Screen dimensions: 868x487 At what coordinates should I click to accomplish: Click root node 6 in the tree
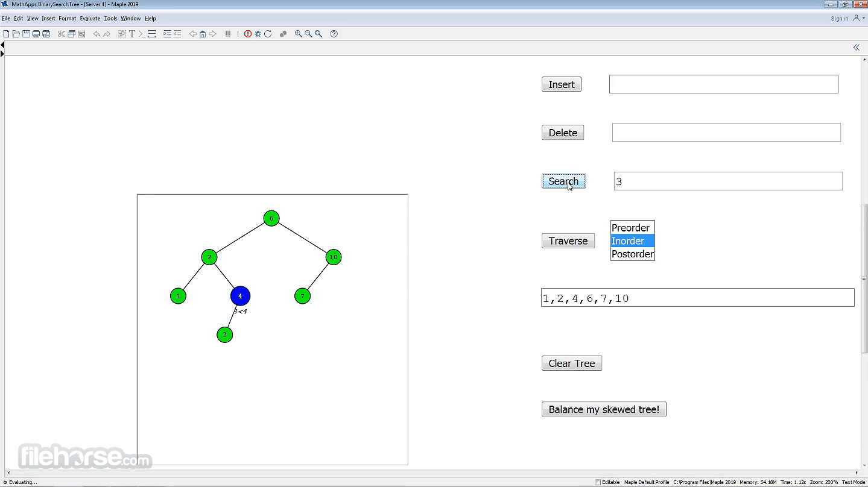tap(271, 218)
